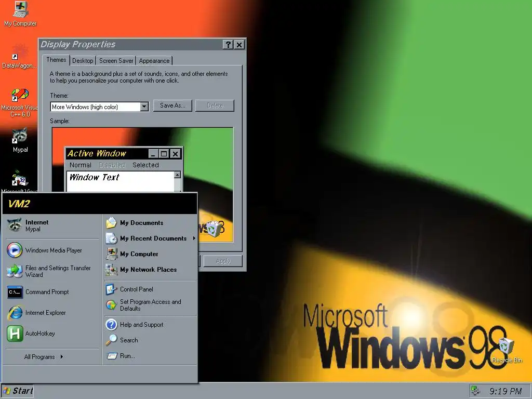Open the Appearance tab
Screen dimensions: 532x399
154,61
